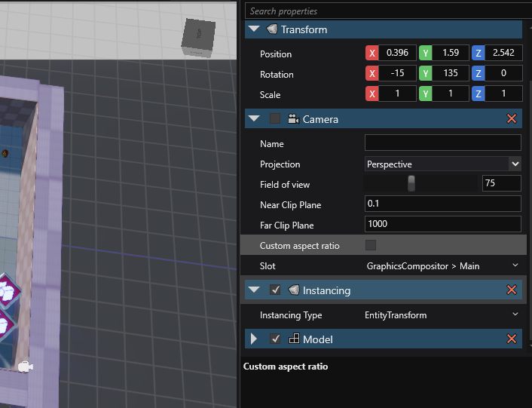Click the Instancing Type label

[x=291, y=315]
